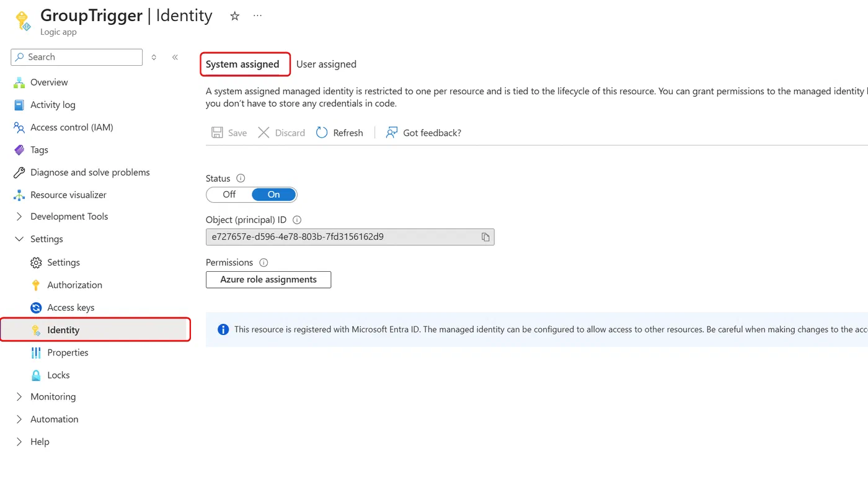The image size is (868, 497).
Task: Collapse the Settings section in sidebar
Action: pyautogui.click(x=19, y=239)
